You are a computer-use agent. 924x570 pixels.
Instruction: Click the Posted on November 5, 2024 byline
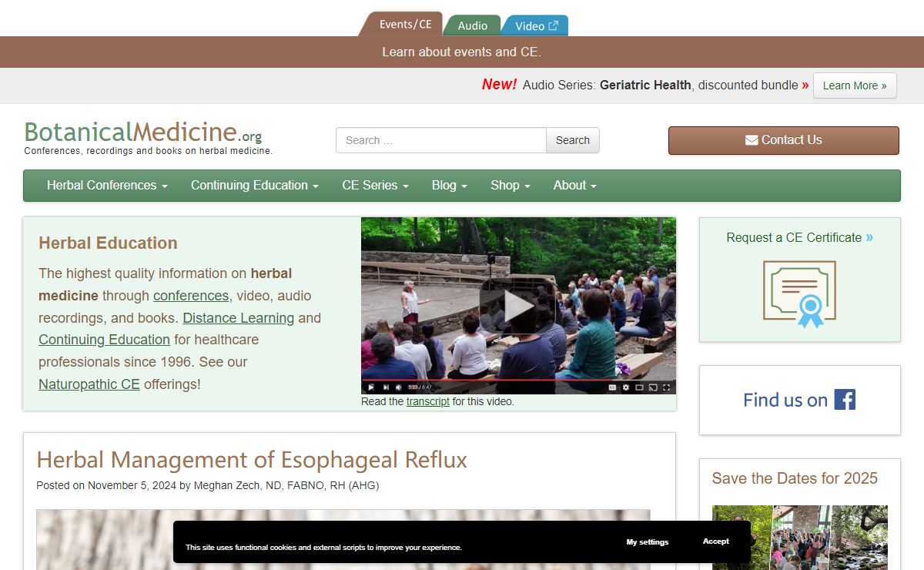click(x=208, y=485)
